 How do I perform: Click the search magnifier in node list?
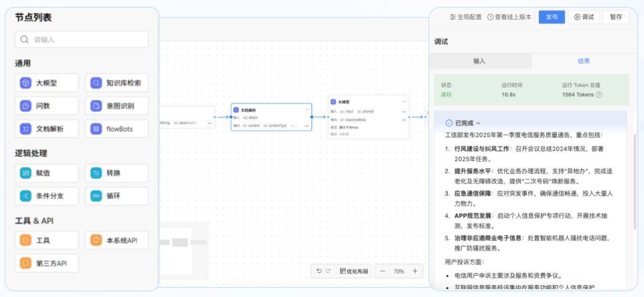pos(25,39)
